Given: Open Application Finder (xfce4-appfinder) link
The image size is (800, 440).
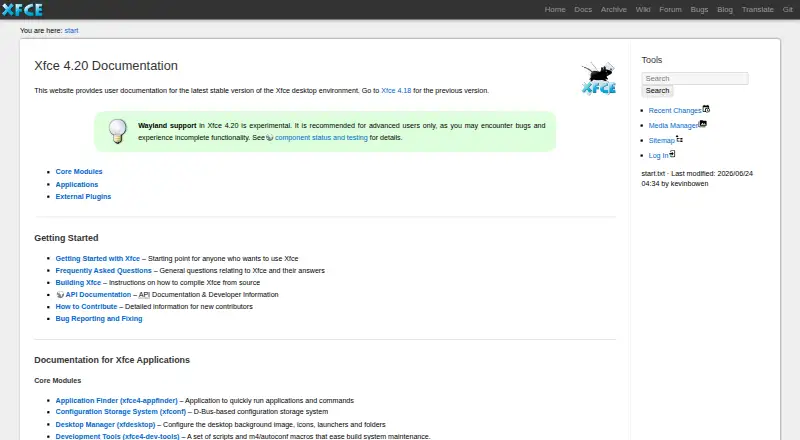Looking at the screenshot, I should (x=116, y=401).
